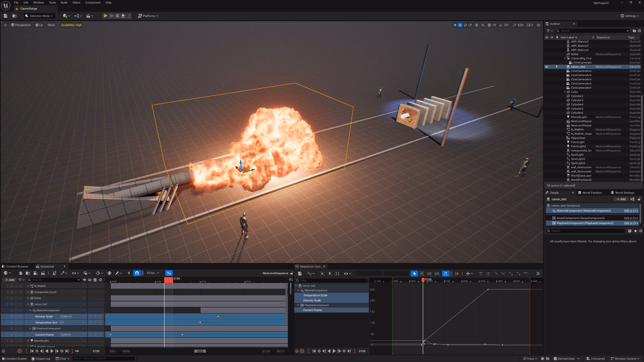Toggle Sequencer key snapping magnet icon
Viewport: 644px width, 362px height.
(137, 273)
